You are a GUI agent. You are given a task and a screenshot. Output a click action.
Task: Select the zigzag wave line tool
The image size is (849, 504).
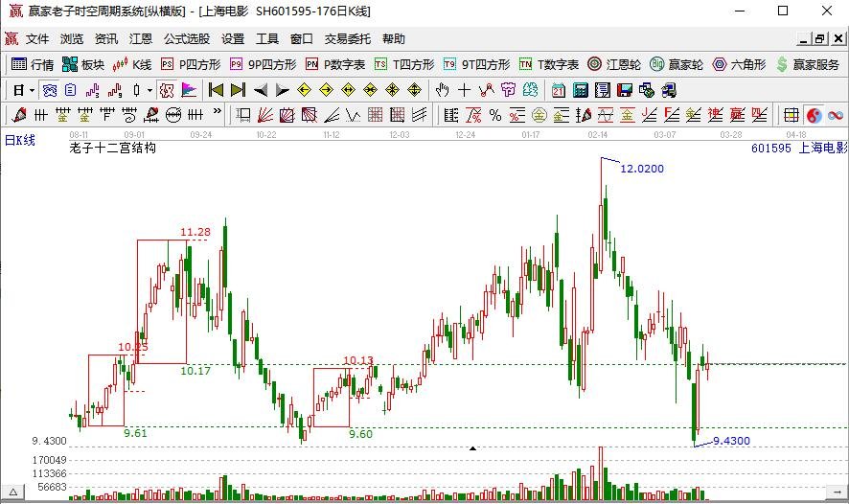coord(353,115)
